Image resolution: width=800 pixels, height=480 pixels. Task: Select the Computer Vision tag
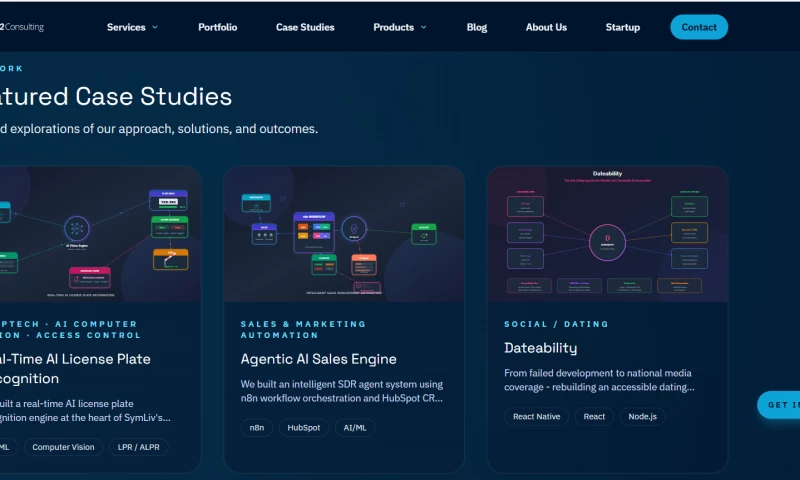[63, 447]
